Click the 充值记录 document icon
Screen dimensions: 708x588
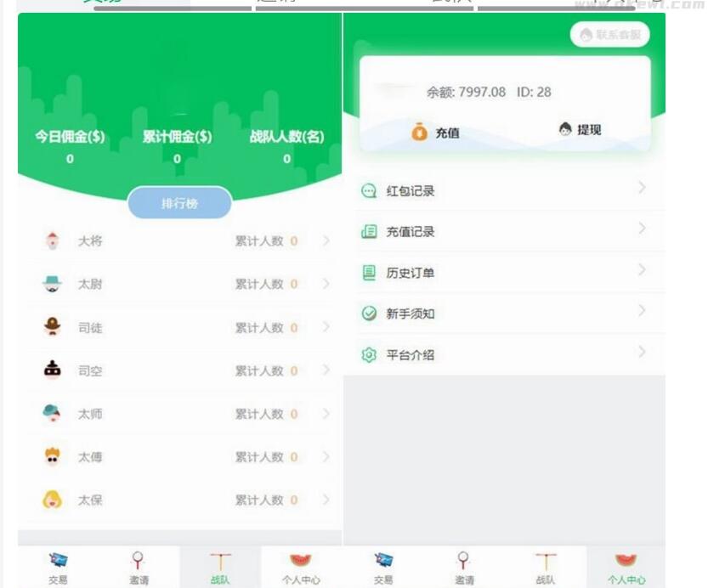point(366,231)
